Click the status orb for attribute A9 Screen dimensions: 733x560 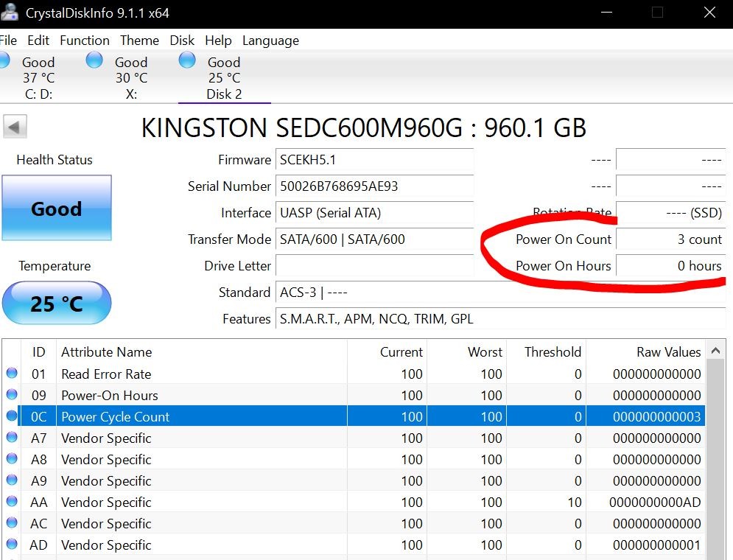[12, 480]
